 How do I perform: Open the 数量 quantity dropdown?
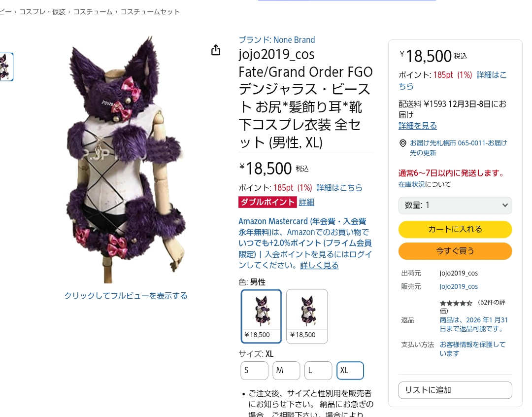pos(455,205)
